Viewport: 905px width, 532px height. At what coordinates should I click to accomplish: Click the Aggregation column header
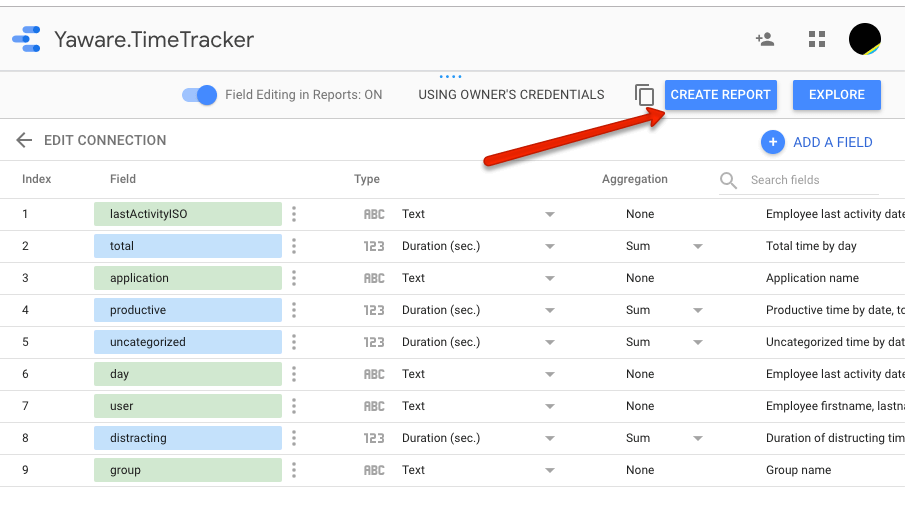(635, 179)
